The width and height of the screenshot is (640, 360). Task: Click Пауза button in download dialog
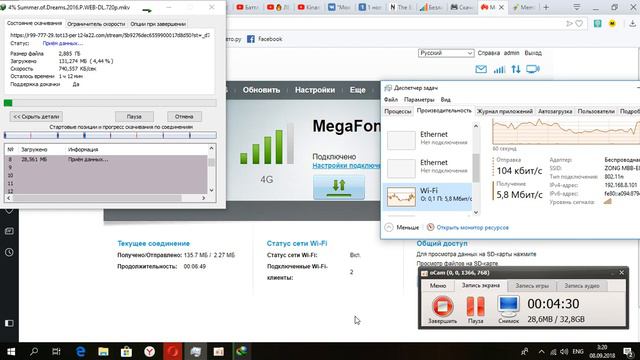coord(134,117)
